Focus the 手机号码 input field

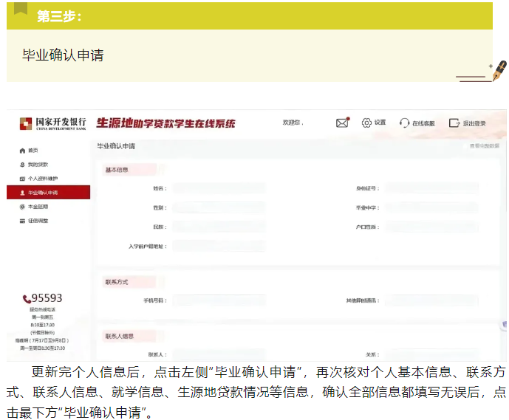coord(219,300)
